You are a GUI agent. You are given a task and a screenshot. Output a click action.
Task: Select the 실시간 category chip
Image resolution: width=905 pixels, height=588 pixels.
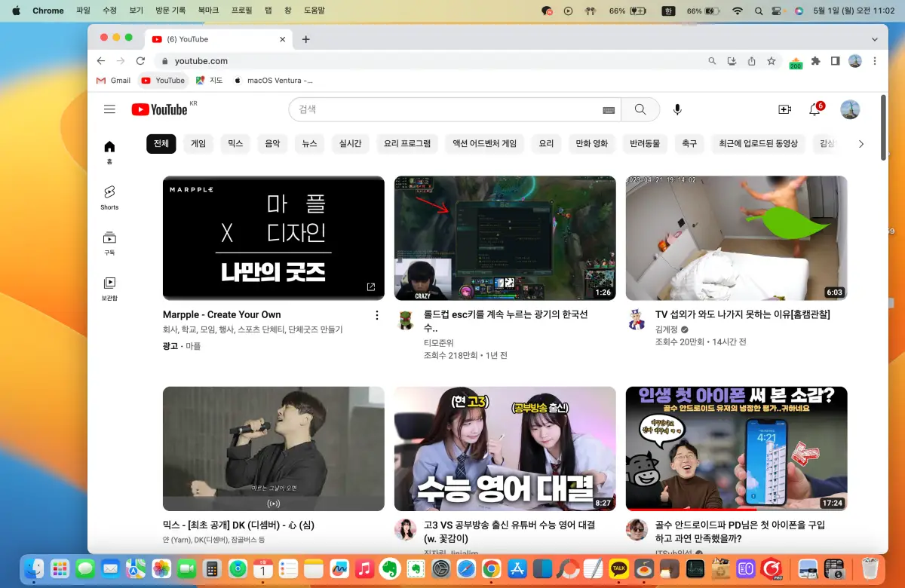click(351, 143)
